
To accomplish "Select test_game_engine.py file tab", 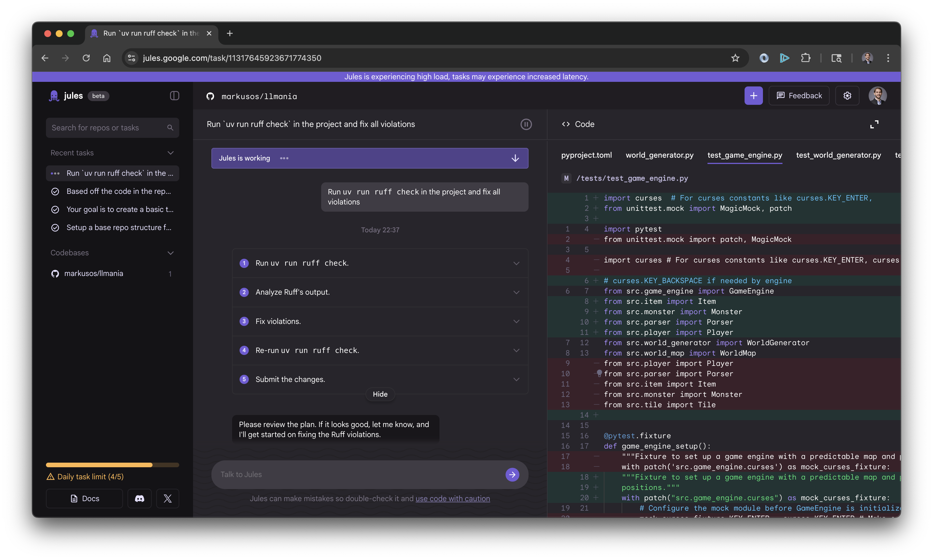I will pyautogui.click(x=745, y=155).
